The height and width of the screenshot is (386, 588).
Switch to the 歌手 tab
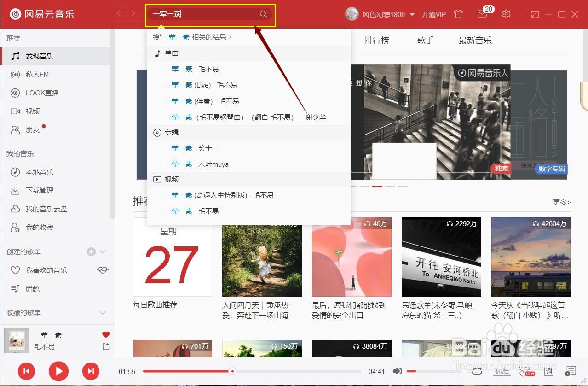pyautogui.click(x=426, y=40)
